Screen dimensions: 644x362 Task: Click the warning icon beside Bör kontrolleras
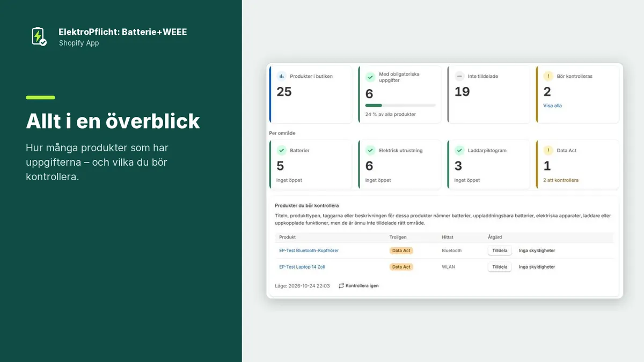click(548, 76)
